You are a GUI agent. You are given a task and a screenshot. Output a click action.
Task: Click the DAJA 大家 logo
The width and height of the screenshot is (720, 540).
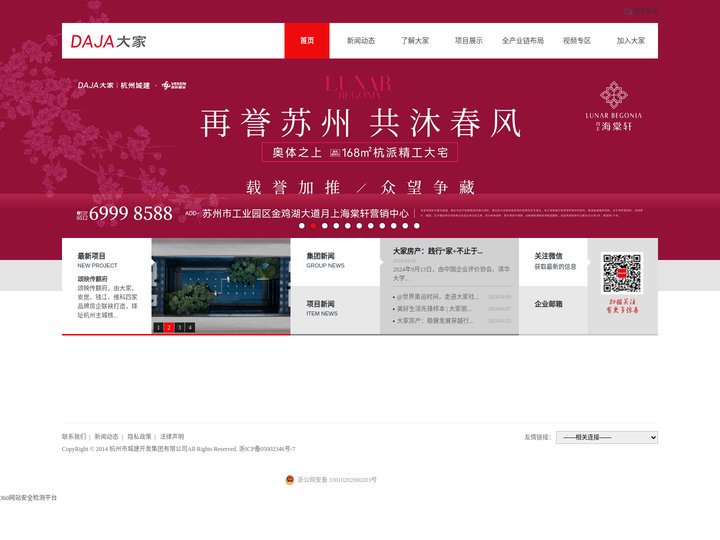point(108,41)
